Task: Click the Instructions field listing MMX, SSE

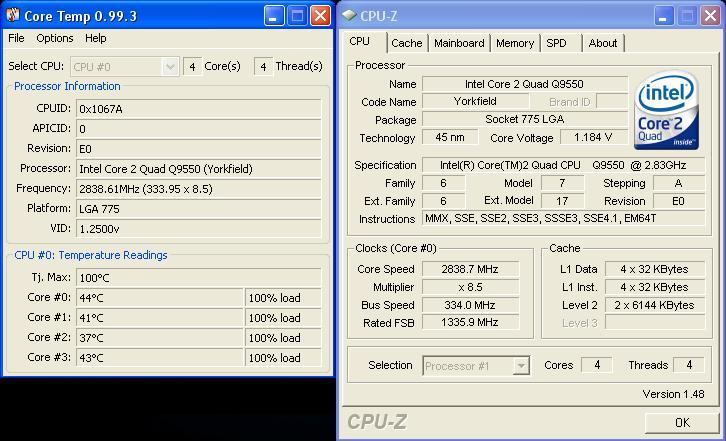Action: (563, 218)
